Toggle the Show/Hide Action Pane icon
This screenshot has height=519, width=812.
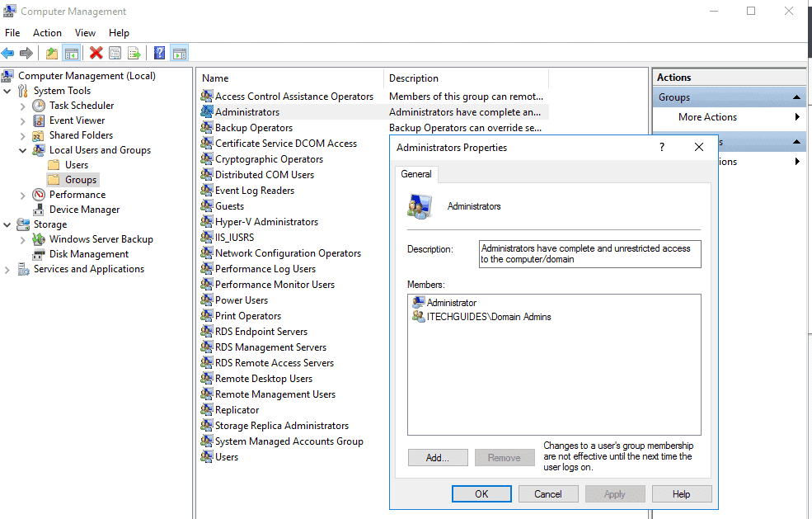pos(180,52)
